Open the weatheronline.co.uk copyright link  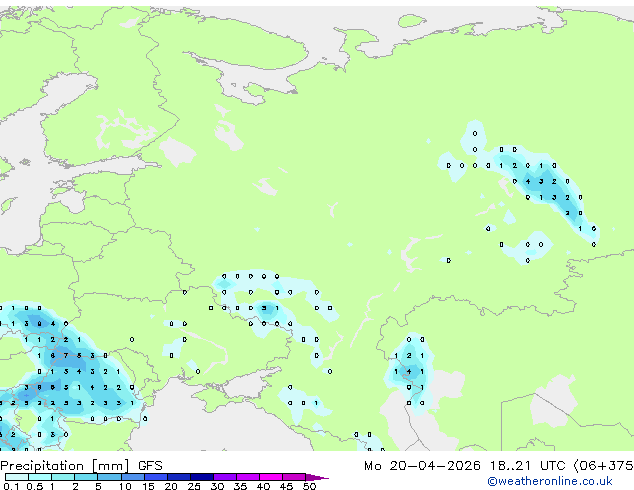[549, 481]
